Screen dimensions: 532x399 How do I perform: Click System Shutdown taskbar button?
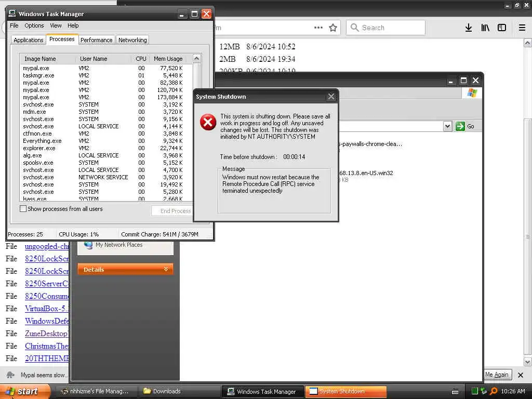point(345,392)
